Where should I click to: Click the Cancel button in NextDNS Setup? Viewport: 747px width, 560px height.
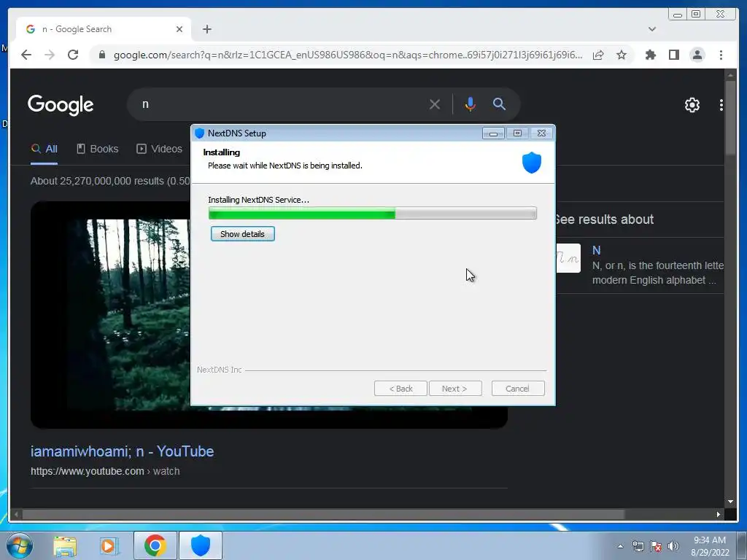click(x=517, y=389)
